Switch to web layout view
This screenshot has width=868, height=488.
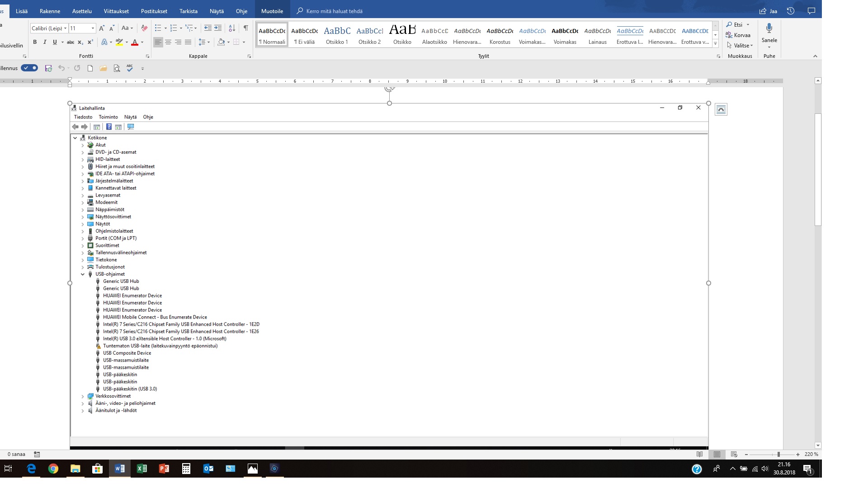click(x=734, y=454)
